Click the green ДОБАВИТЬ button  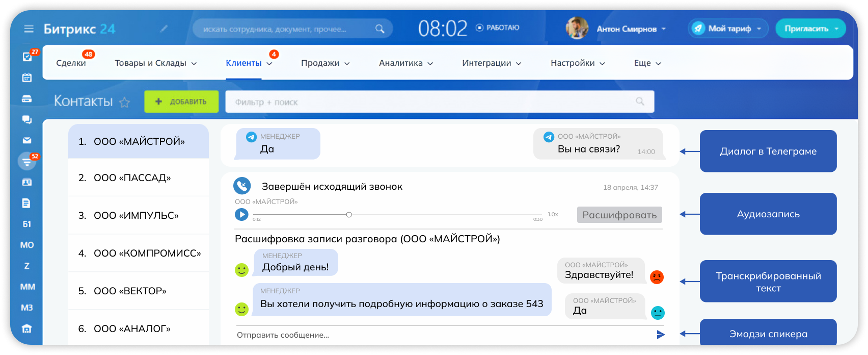pos(181,102)
